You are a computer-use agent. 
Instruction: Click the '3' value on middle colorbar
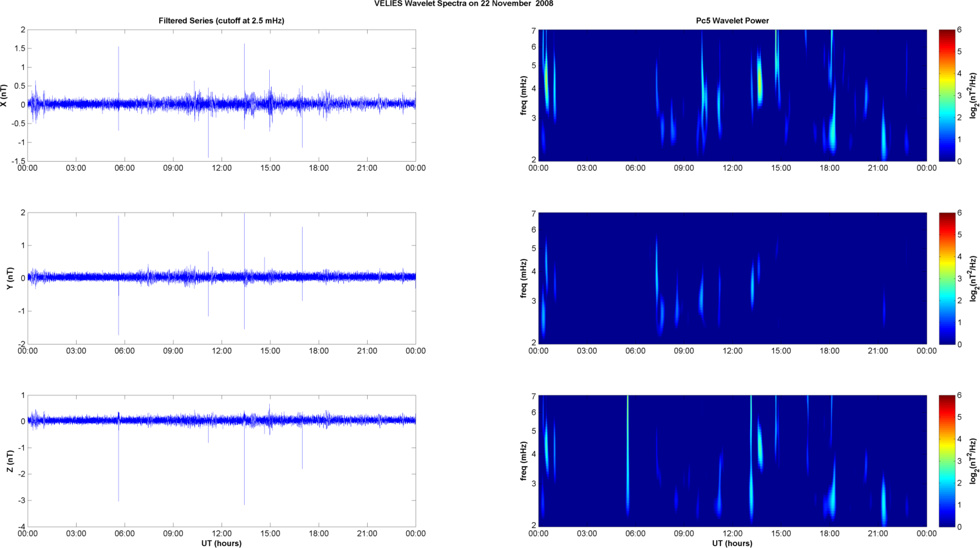959,278
